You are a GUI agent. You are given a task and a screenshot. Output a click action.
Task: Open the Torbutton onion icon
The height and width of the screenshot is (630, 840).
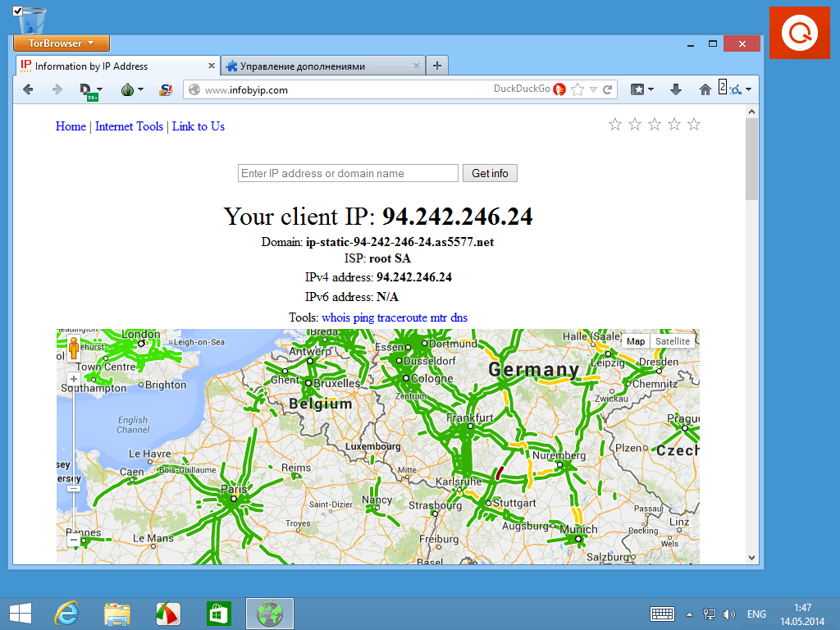127,89
